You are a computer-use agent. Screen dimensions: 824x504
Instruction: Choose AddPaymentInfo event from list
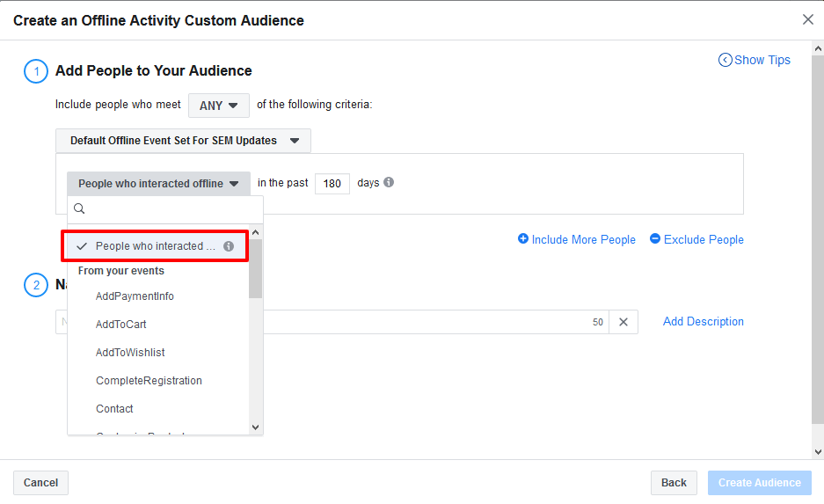(135, 296)
